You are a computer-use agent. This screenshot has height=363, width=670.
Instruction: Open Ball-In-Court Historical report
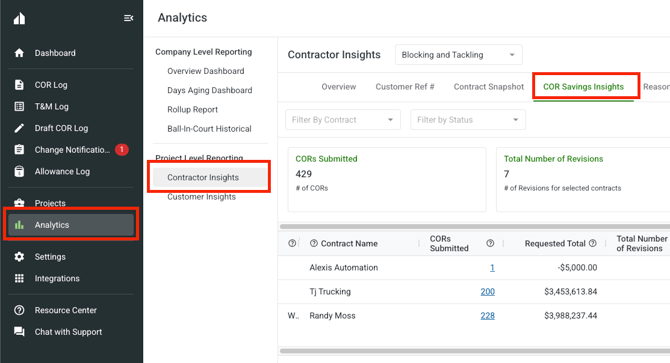209,129
